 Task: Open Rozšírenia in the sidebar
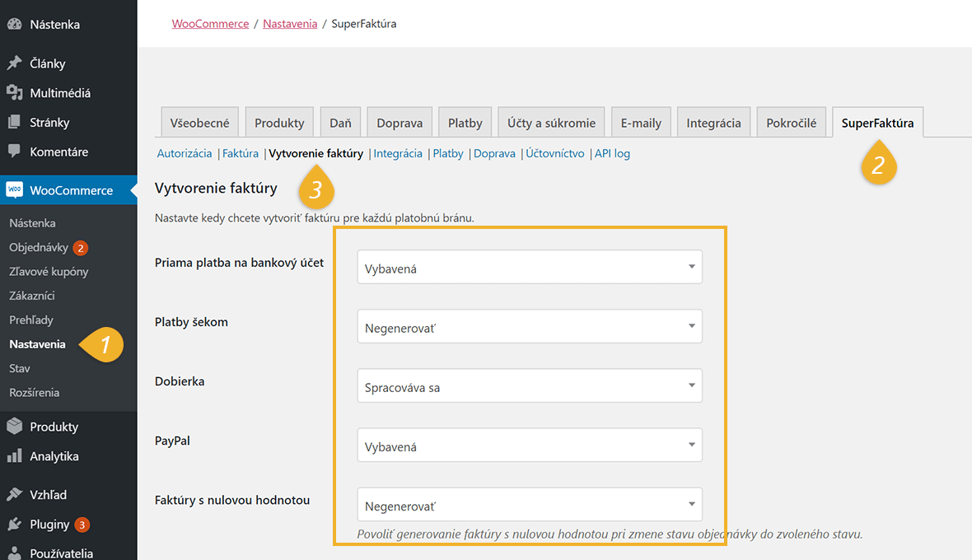(34, 392)
